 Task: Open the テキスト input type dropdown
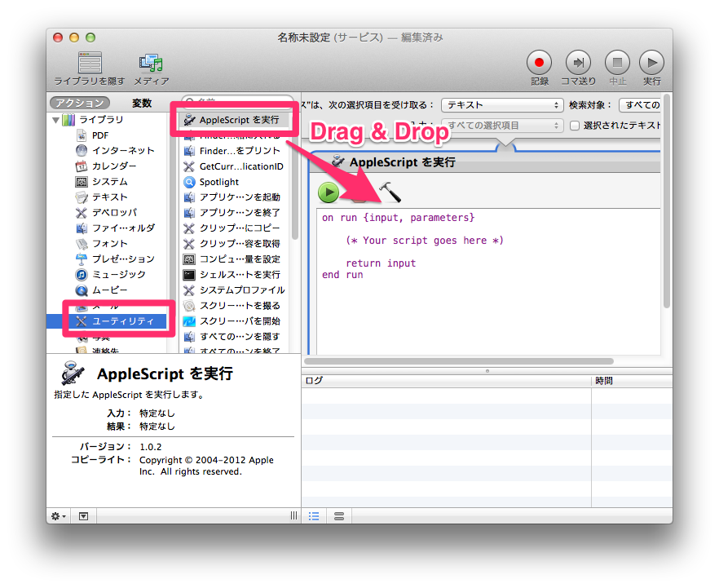502,105
